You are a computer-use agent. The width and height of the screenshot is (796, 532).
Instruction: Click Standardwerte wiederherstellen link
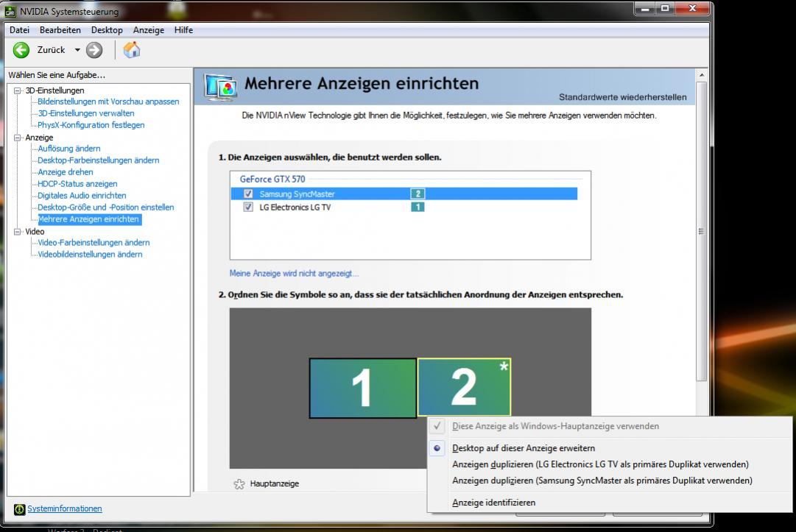622,97
